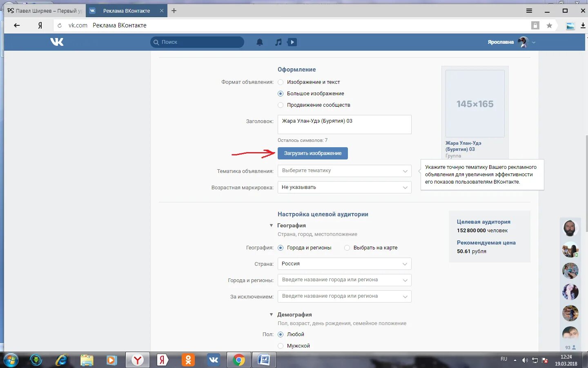Click the network tray icon
Image resolution: width=588 pixels, height=368 pixels.
click(535, 360)
